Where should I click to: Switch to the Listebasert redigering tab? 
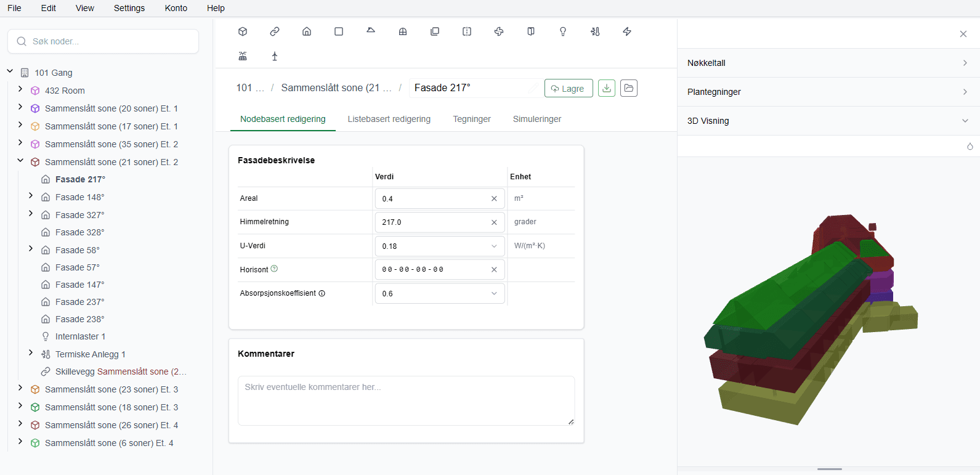(389, 119)
